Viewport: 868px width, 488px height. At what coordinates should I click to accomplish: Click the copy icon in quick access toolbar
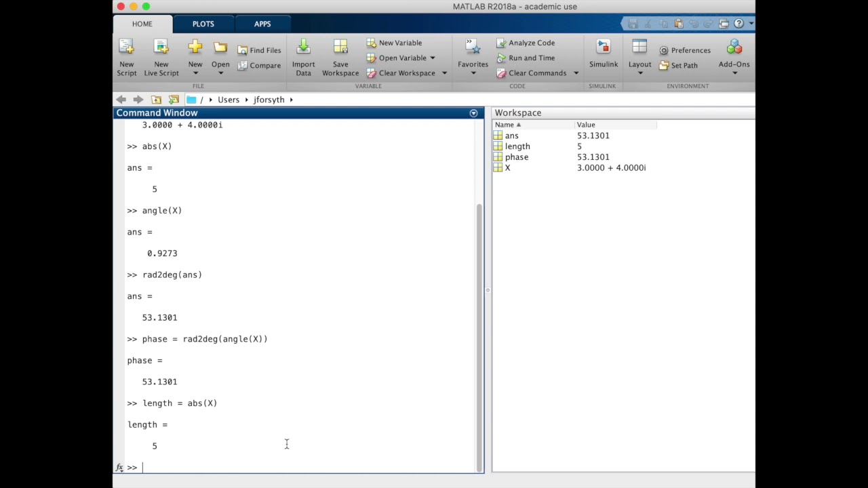tap(664, 24)
